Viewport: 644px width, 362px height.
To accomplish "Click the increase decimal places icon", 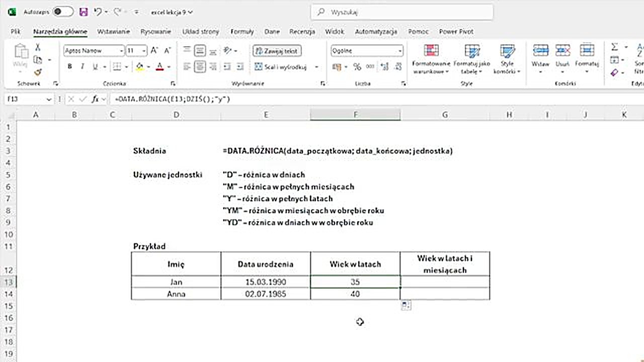I will (x=383, y=66).
